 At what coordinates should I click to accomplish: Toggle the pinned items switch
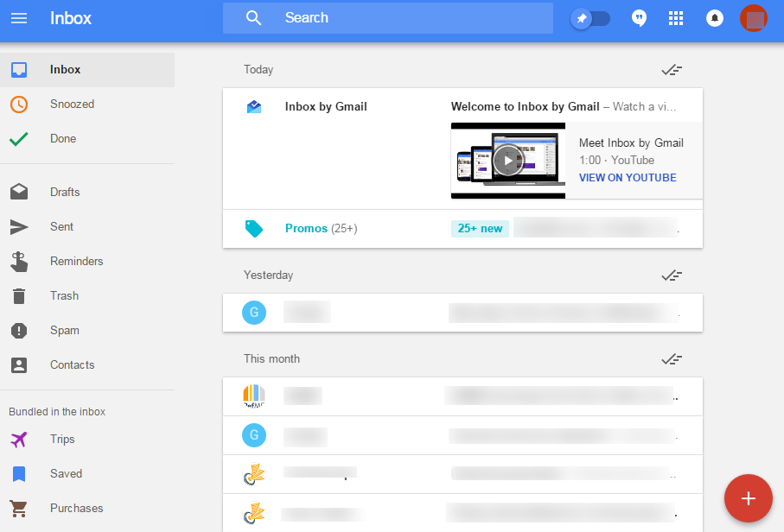(x=590, y=18)
